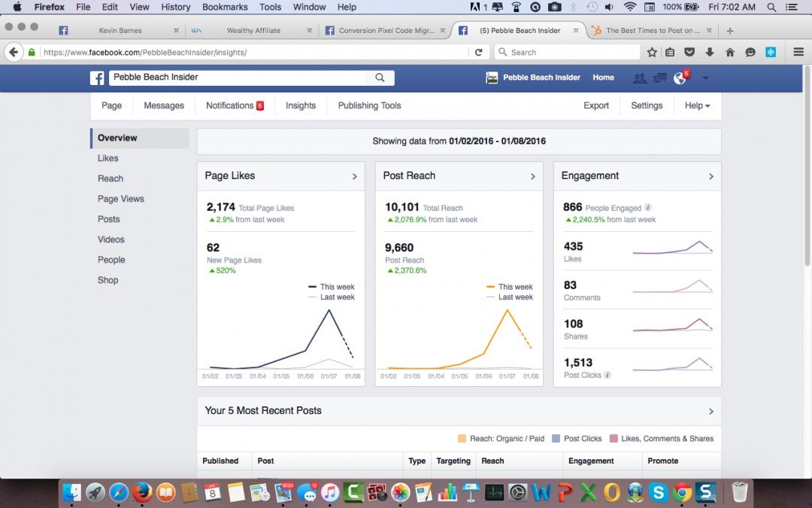Click the Facebook logo in blue bar
The image size is (812, 508).
click(97, 78)
